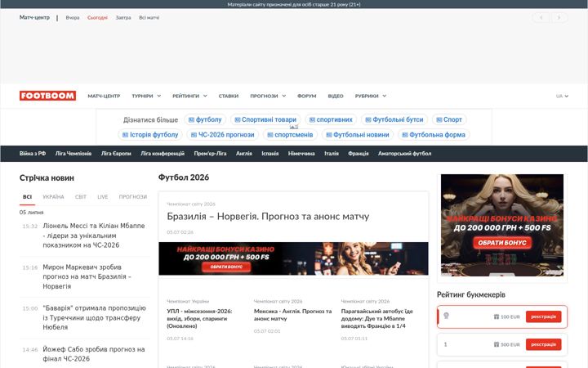Go to next matches with right arrow
The height and width of the screenshot is (368, 588).
point(559,18)
